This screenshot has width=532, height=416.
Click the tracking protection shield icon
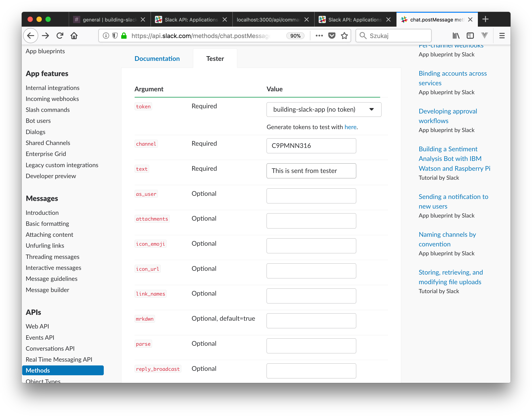point(115,36)
